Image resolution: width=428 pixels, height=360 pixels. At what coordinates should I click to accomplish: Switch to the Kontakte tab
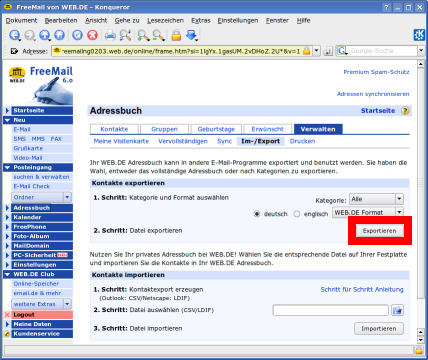tap(114, 129)
